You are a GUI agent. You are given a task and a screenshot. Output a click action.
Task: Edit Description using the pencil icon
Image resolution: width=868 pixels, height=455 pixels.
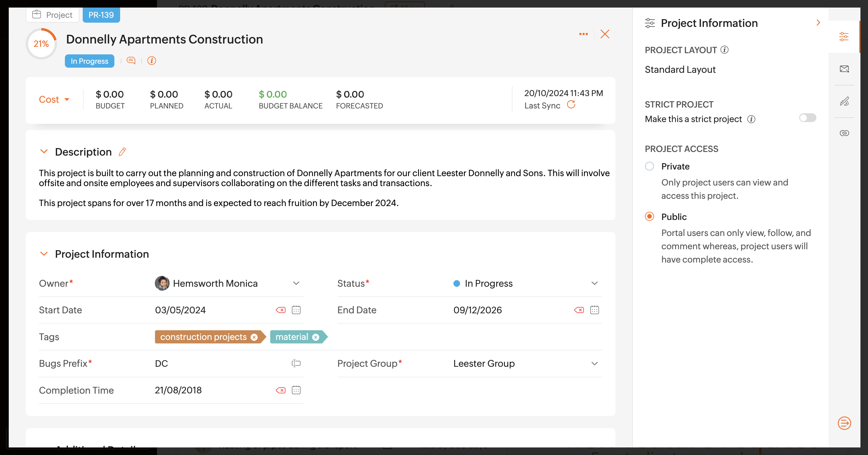click(122, 152)
